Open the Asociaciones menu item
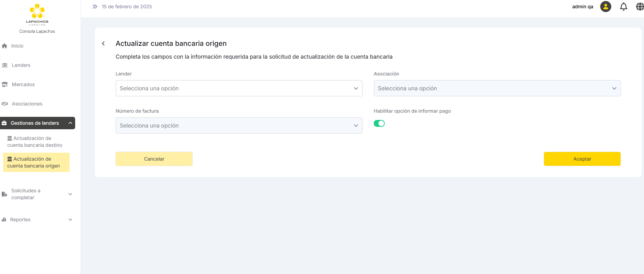Screen dimensions: 644x274 click(x=27, y=104)
